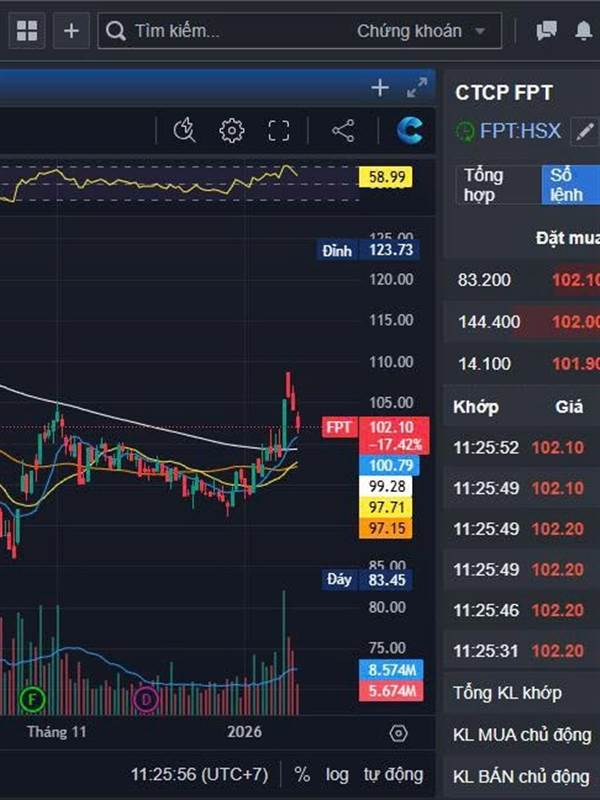Click the 11:25:56 (UTC+7) timezone clock
The height and width of the screenshot is (800, 600).
coord(199,774)
